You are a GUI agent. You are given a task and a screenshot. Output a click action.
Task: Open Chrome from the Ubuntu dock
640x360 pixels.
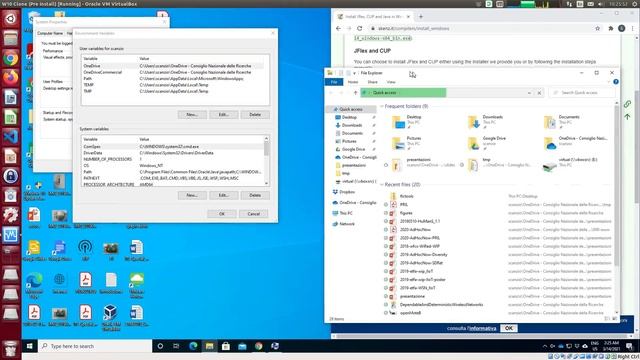(x=11, y=58)
